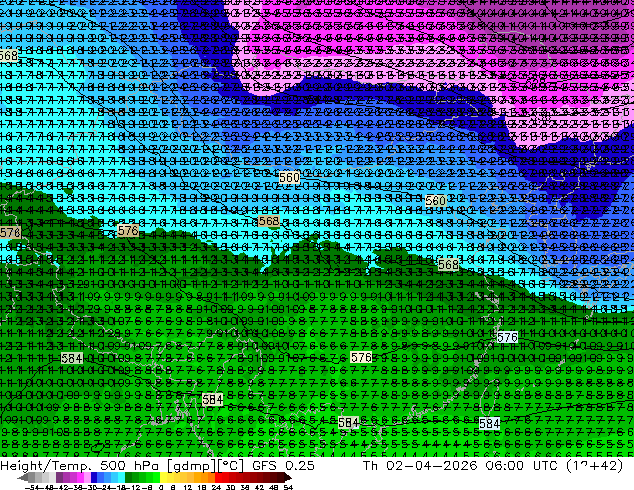Click the grey left arrow of the color bar
The height and width of the screenshot is (490, 634).
pyautogui.click(x=23, y=477)
